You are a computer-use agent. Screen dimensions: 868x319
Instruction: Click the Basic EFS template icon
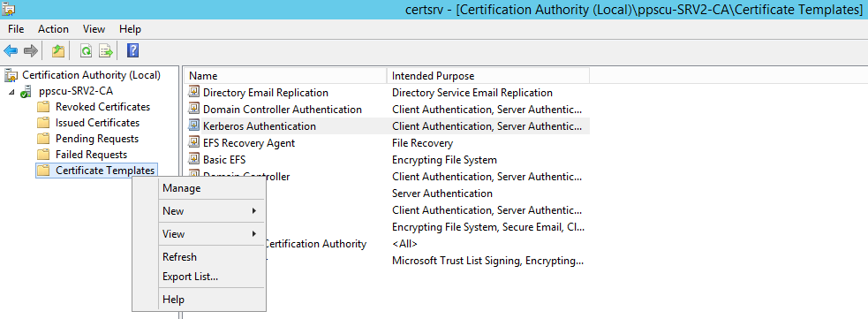click(x=193, y=159)
